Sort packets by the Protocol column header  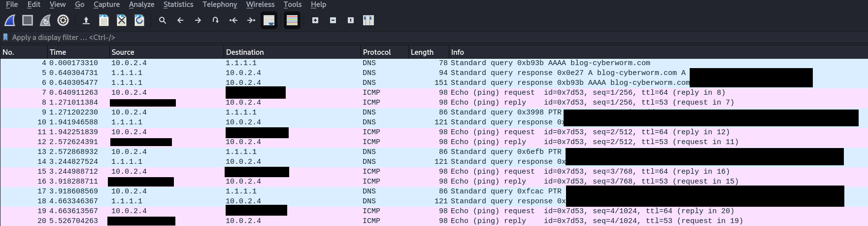pyautogui.click(x=377, y=52)
